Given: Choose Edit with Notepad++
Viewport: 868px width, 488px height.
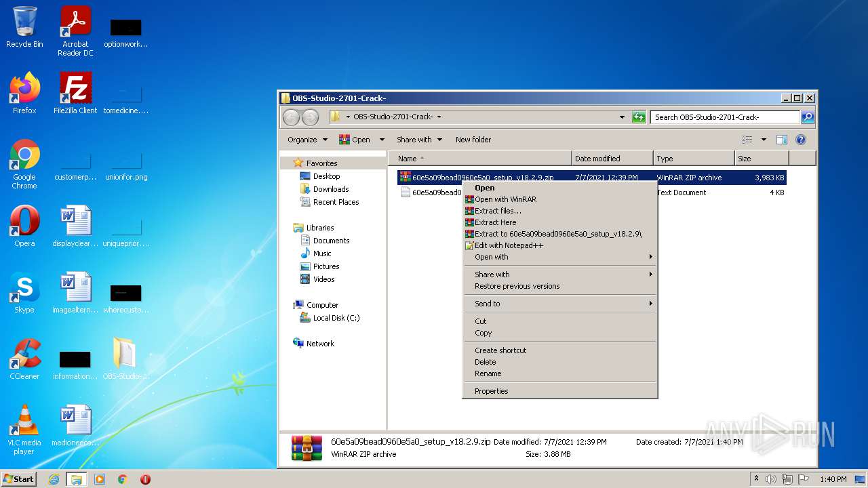Looking at the screenshot, I should tap(559, 245).
